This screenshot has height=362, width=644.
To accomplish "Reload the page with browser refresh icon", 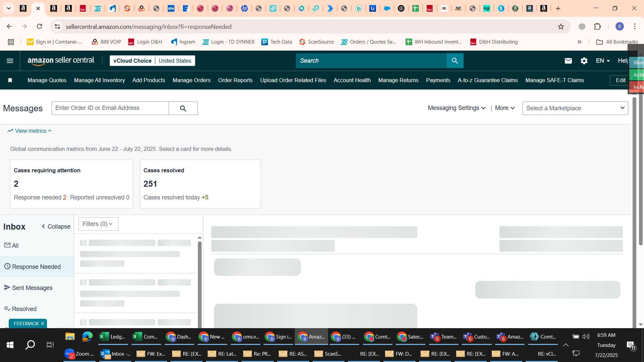I will coord(39,26).
